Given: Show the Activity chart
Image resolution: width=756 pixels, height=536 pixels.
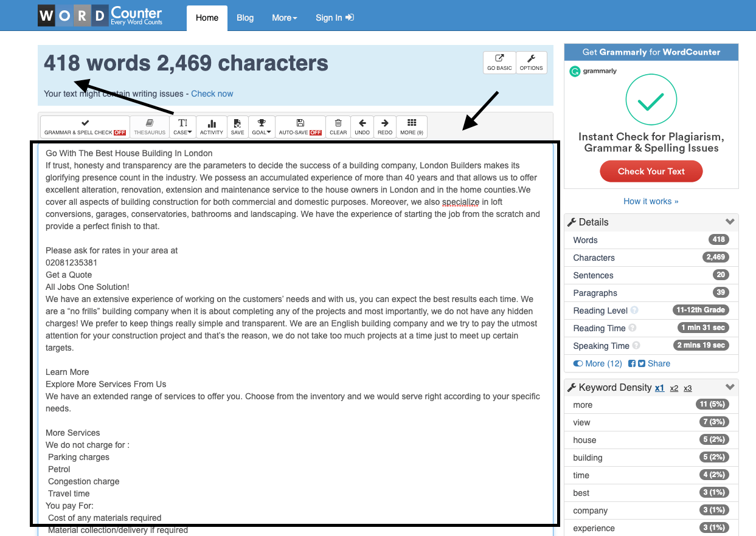Looking at the screenshot, I should point(212,127).
